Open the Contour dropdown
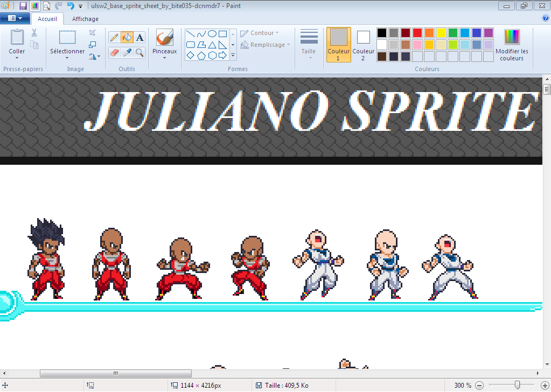 coord(259,33)
